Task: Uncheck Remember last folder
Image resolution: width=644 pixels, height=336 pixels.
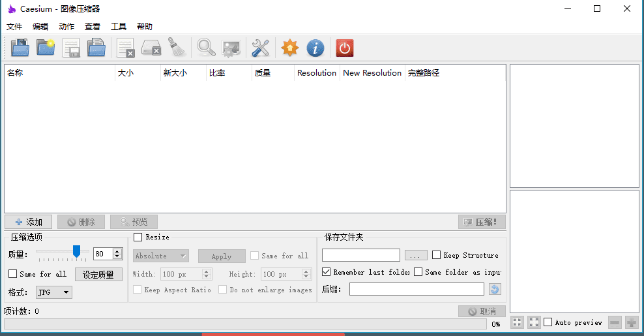Action: [326, 272]
